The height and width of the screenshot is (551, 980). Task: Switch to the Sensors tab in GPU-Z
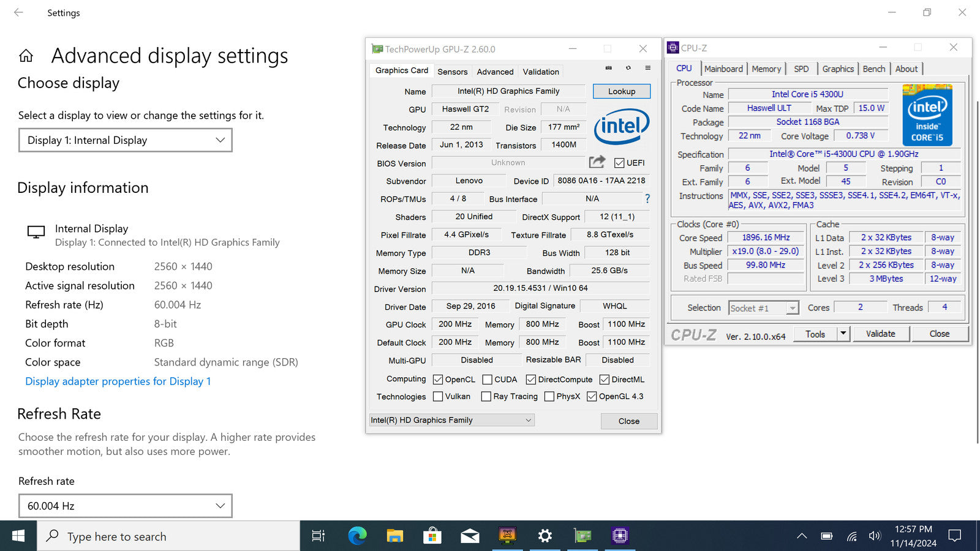tap(452, 72)
